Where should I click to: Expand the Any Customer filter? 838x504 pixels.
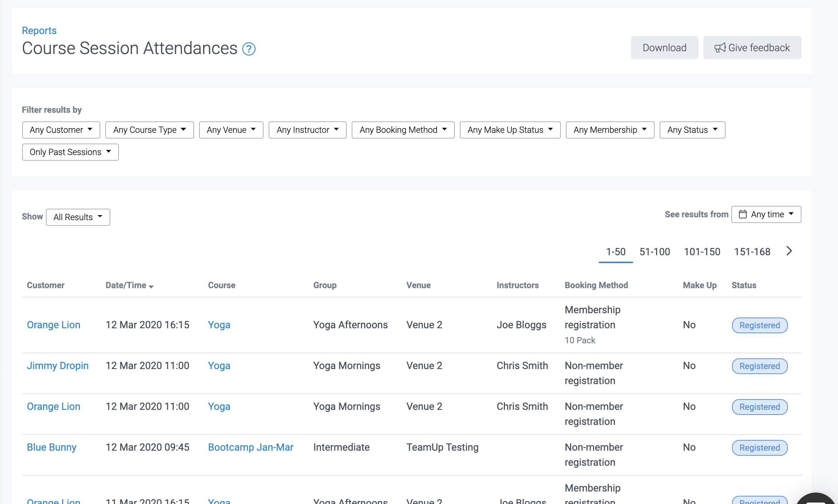pos(61,130)
